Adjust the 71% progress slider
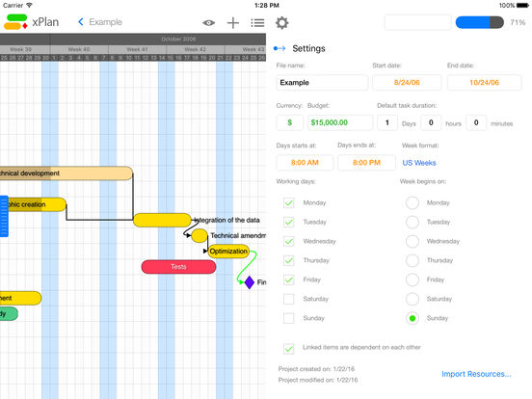Viewport: 532px width, 399px height. click(x=479, y=22)
